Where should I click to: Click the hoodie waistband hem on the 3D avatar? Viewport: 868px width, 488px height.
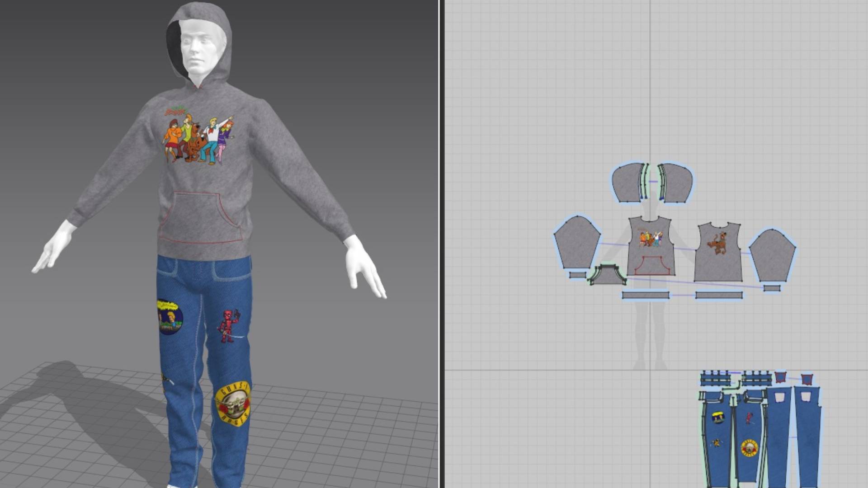click(204, 252)
